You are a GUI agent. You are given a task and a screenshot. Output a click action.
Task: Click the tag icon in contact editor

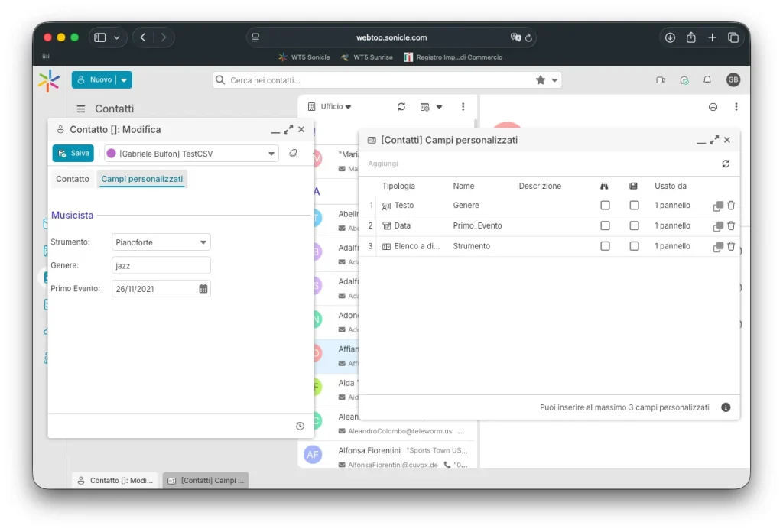point(293,154)
